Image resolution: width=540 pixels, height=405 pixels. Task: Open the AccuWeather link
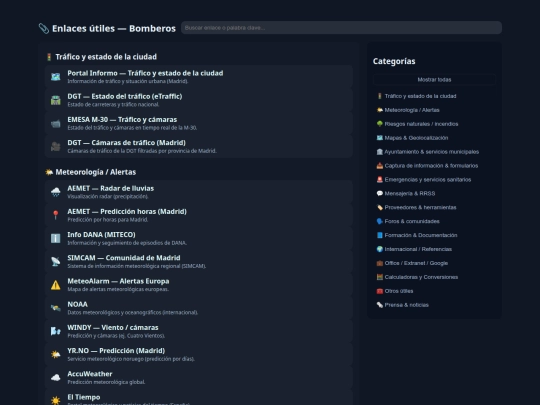pyautogui.click(x=199, y=377)
